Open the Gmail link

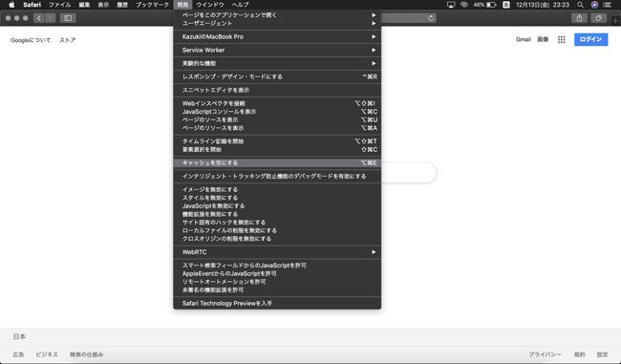524,39
